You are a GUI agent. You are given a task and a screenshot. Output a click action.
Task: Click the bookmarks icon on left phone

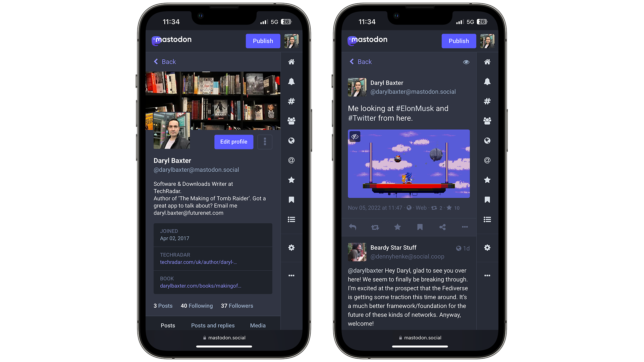point(291,200)
